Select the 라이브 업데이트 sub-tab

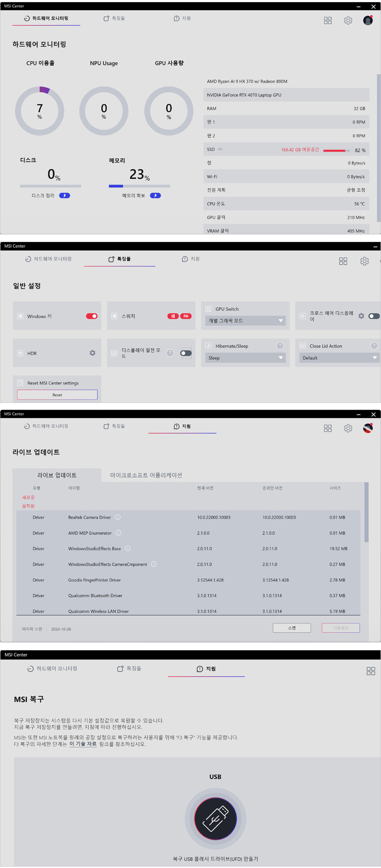pos(57,475)
